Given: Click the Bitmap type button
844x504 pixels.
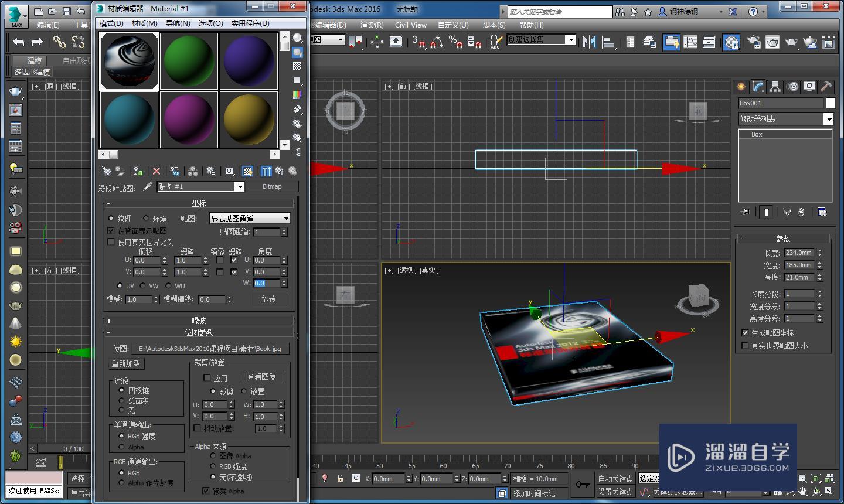Looking at the screenshot, I should tap(272, 186).
